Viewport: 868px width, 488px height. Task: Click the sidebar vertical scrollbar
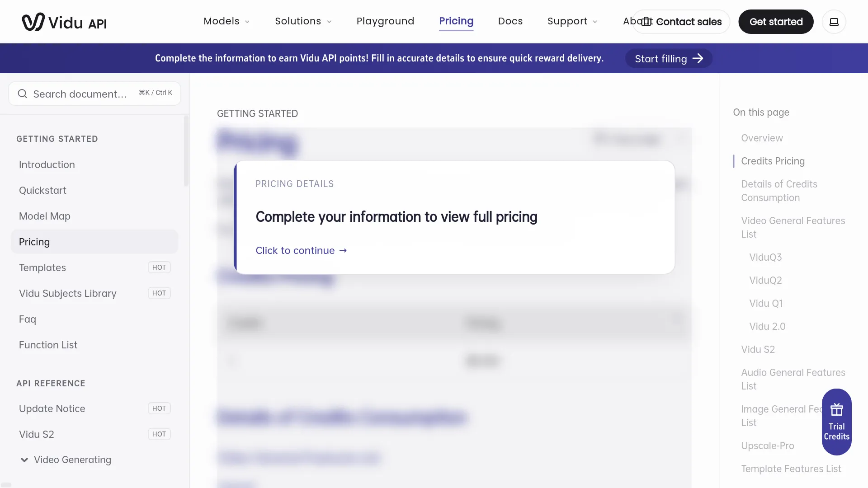coord(186,151)
